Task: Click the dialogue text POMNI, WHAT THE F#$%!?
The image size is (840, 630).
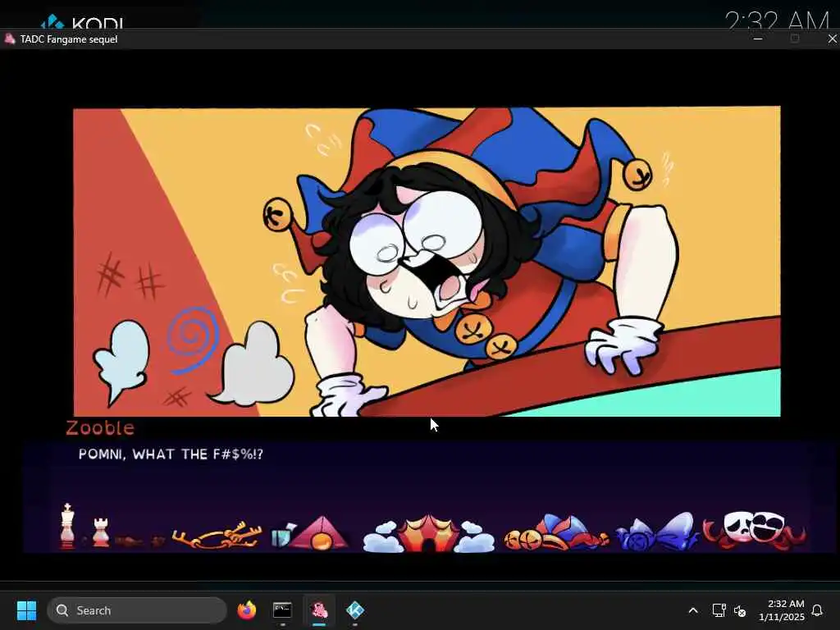Action: point(171,454)
